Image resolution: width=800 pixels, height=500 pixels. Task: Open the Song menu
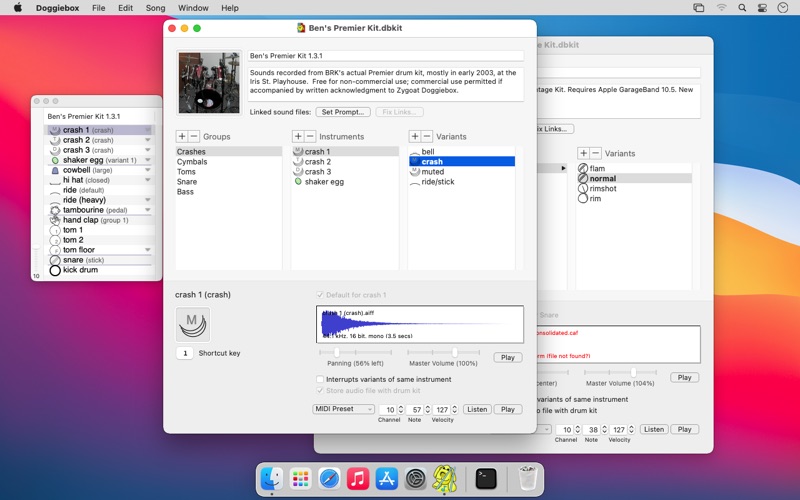pyautogui.click(x=155, y=8)
